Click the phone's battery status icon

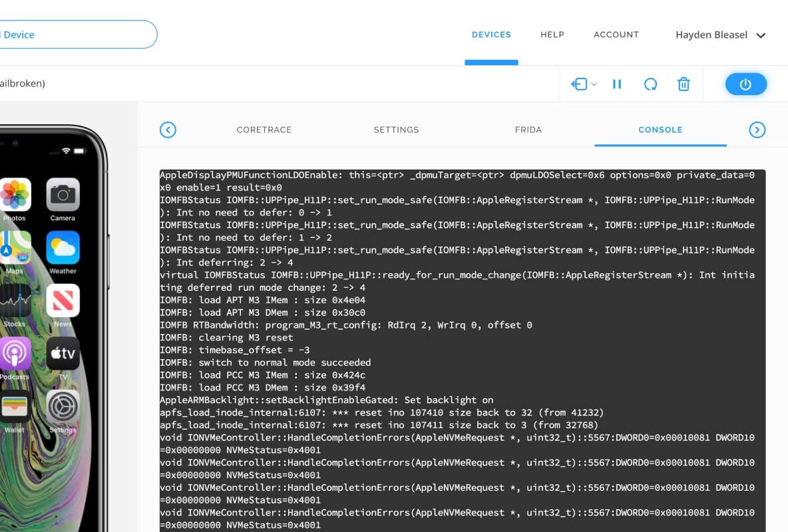click(x=80, y=151)
